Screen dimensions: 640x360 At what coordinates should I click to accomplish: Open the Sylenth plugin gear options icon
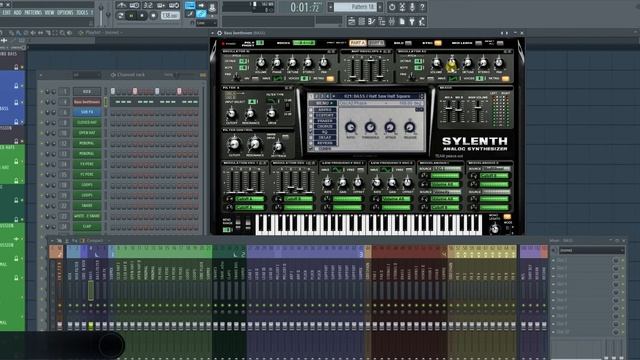tap(220, 33)
